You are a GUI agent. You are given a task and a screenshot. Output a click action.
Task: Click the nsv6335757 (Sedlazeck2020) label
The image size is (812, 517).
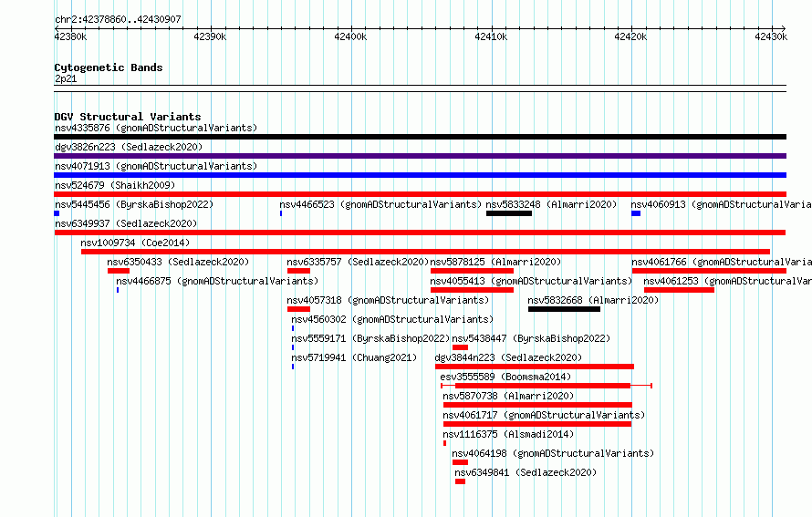point(358,262)
